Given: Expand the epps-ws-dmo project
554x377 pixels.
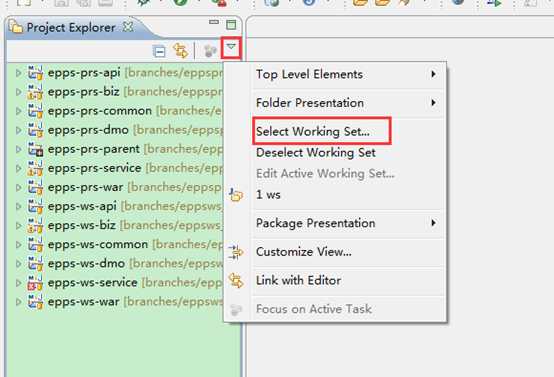Looking at the screenshot, I should (18, 264).
